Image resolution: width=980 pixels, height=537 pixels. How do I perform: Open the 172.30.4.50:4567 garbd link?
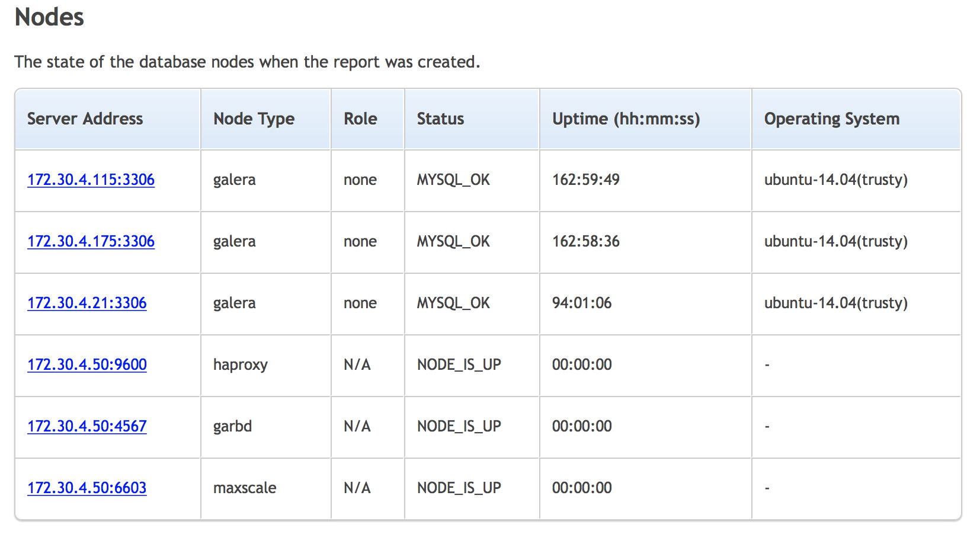pyautogui.click(x=87, y=426)
